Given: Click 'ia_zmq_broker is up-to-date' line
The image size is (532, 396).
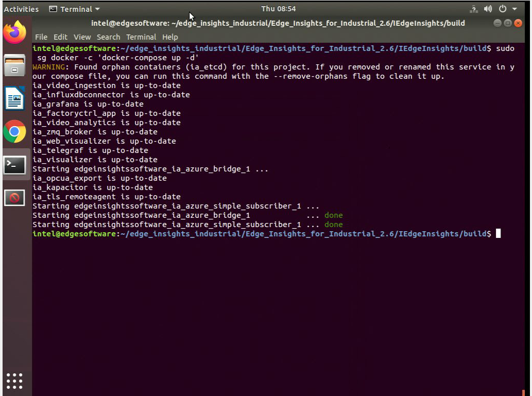Looking at the screenshot, I should pos(95,132).
